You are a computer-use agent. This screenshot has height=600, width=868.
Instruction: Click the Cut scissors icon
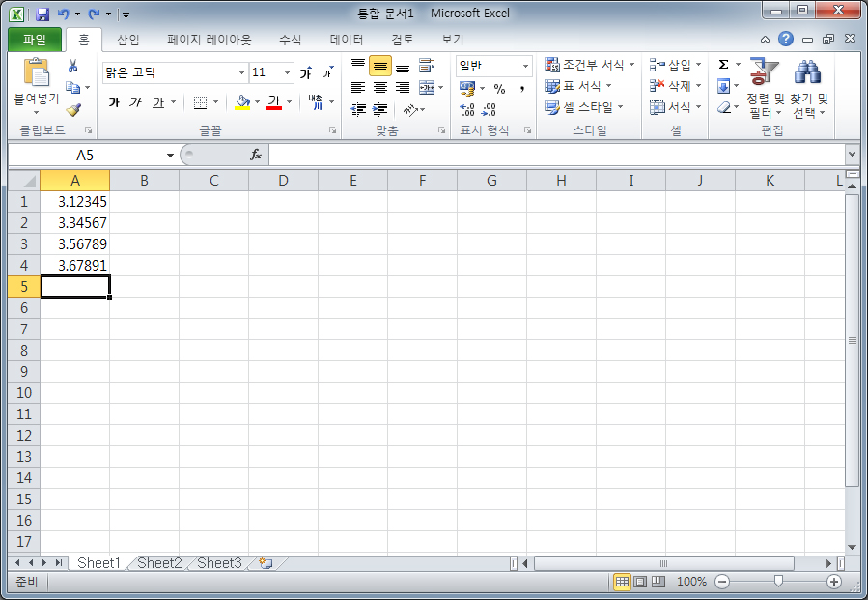coord(73,66)
